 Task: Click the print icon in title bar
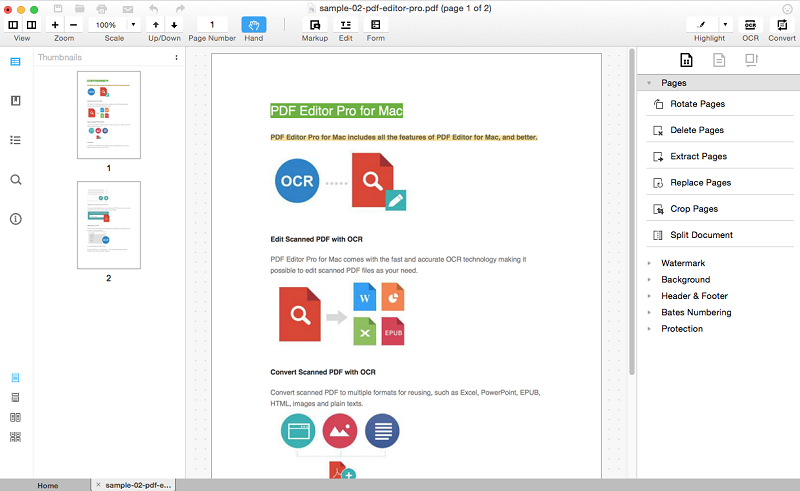coord(102,9)
